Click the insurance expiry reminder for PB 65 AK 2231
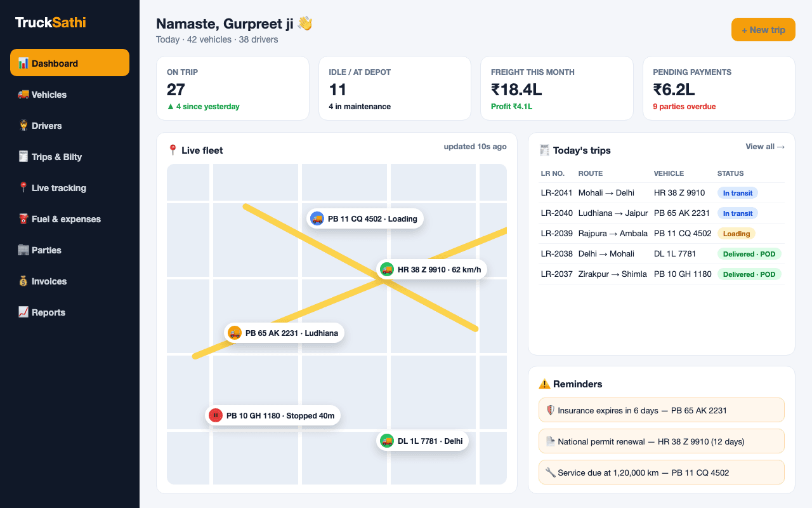Viewport: 812px width, 508px height. click(662, 410)
